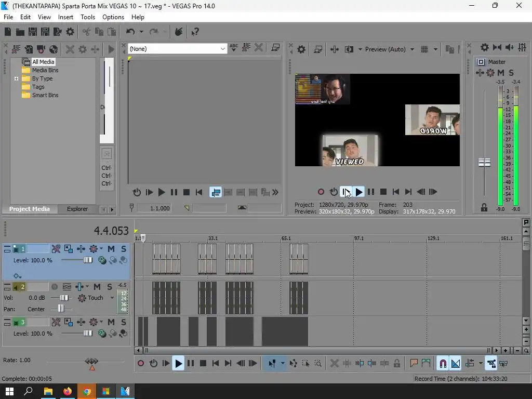Screen dimensions: 532x399
Task: Mute video track 1
Action: [x=111, y=249]
